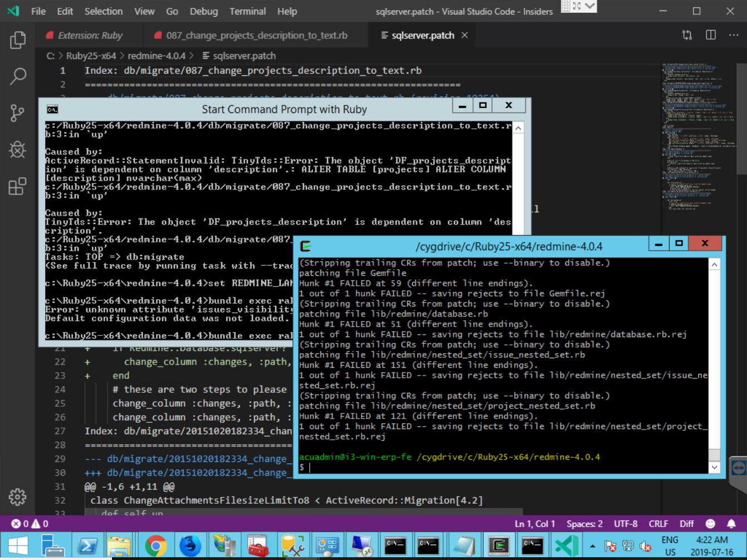This screenshot has height=560, width=747.
Task: Open PowerShell from taskbar
Action: tap(87, 546)
